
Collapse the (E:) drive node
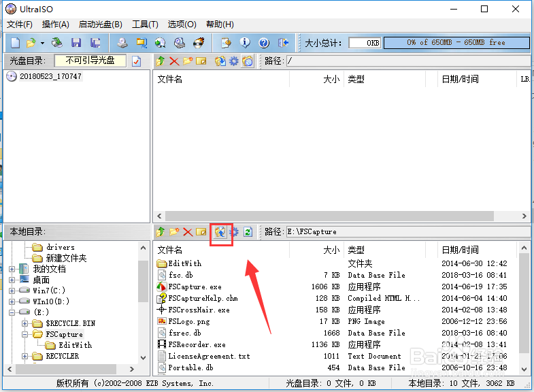(x=12, y=312)
